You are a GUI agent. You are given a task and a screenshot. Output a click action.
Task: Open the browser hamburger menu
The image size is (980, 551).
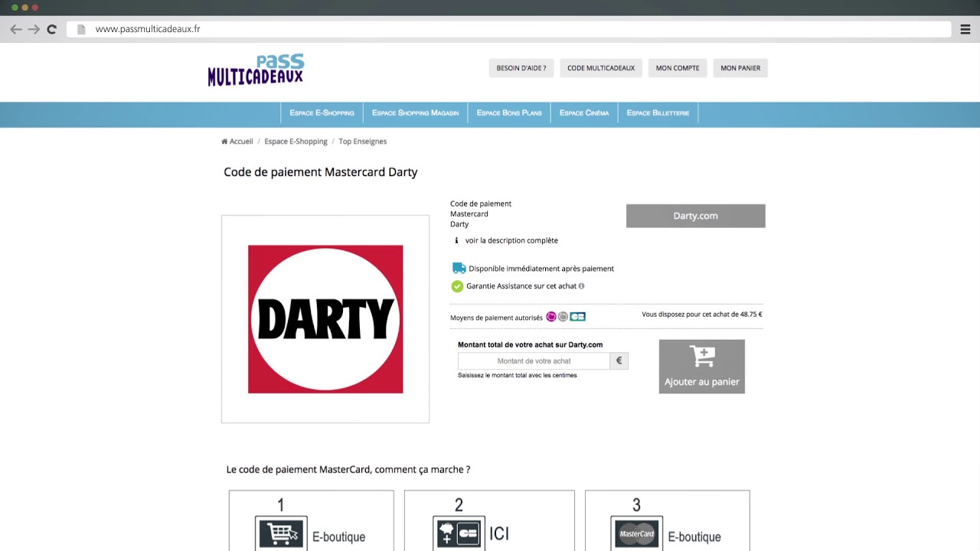point(965,29)
